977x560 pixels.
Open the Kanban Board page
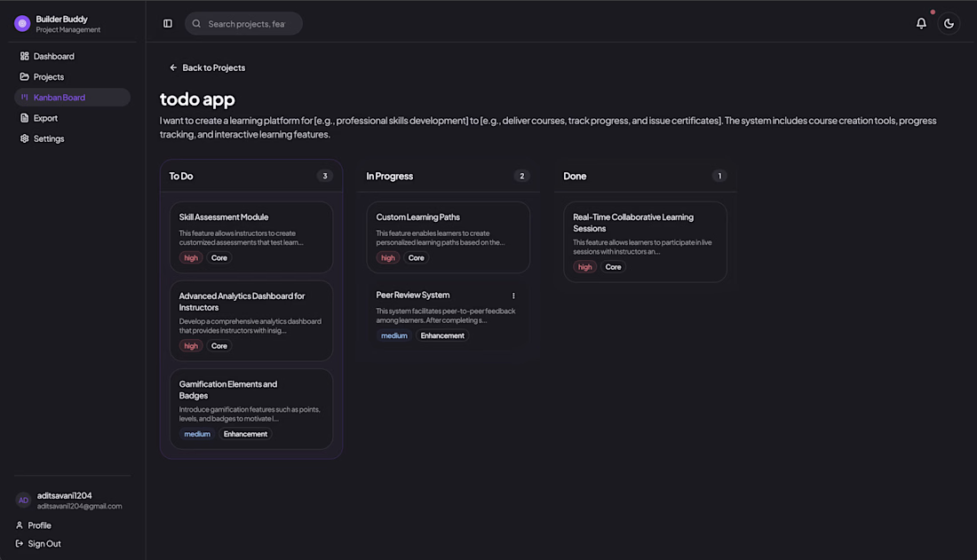pyautogui.click(x=59, y=98)
